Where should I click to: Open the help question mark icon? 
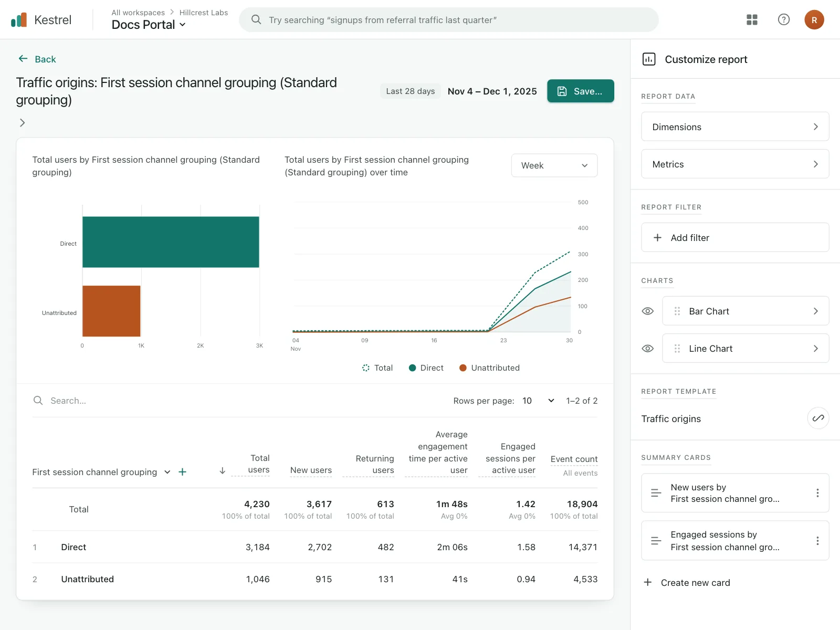point(783,20)
